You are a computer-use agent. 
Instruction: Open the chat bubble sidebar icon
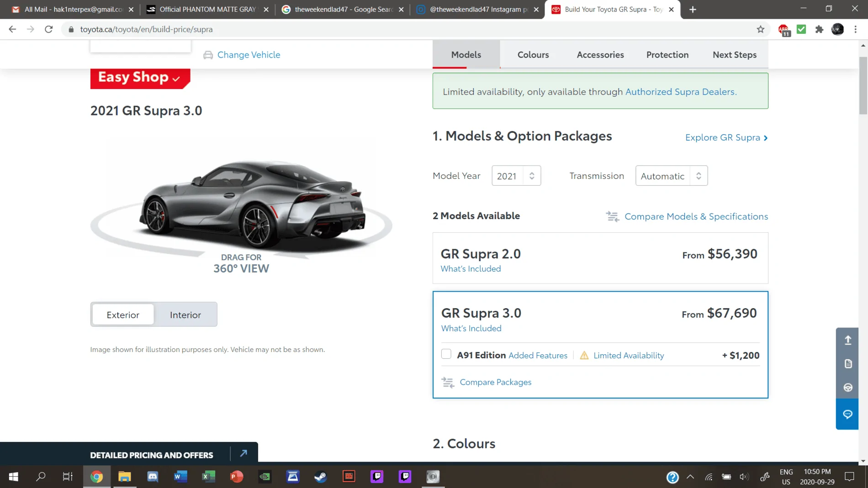click(x=847, y=414)
